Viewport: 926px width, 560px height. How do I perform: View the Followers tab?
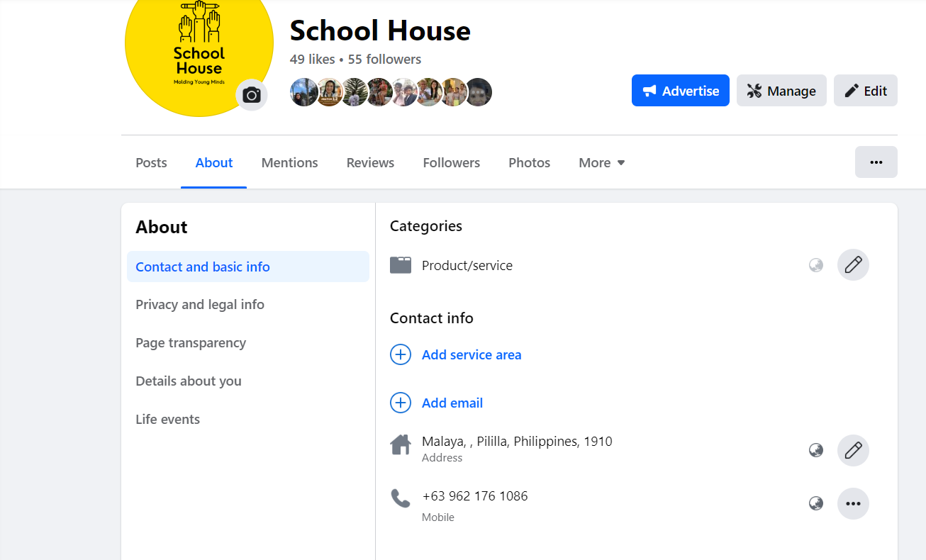click(x=452, y=163)
